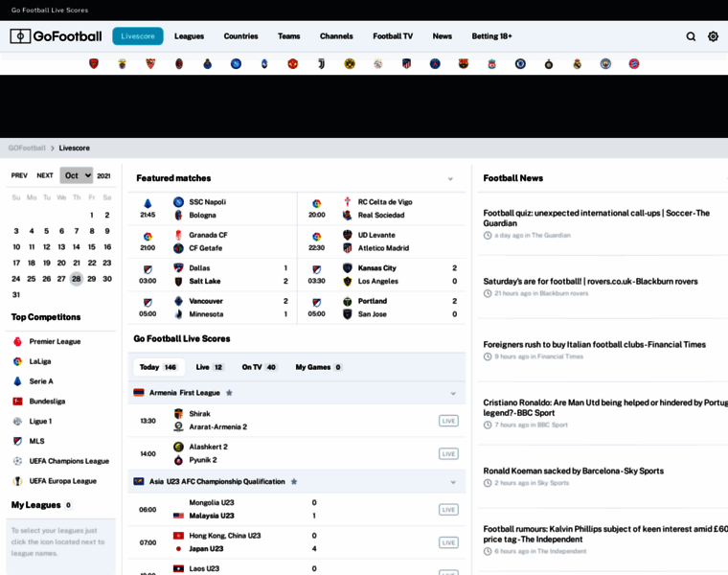The width and height of the screenshot is (728, 575).
Task: Select day 15 in the calendar
Action: tap(91, 247)
